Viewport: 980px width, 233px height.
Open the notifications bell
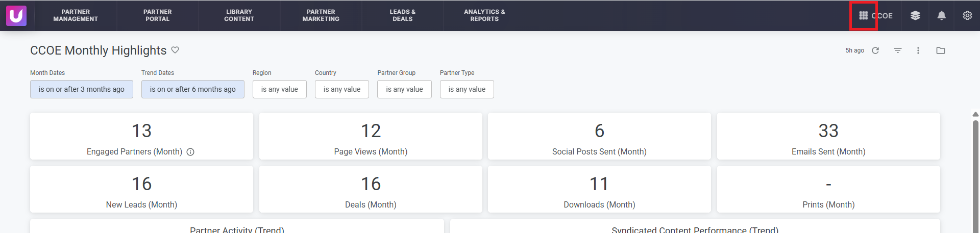[x=942, y=16]
